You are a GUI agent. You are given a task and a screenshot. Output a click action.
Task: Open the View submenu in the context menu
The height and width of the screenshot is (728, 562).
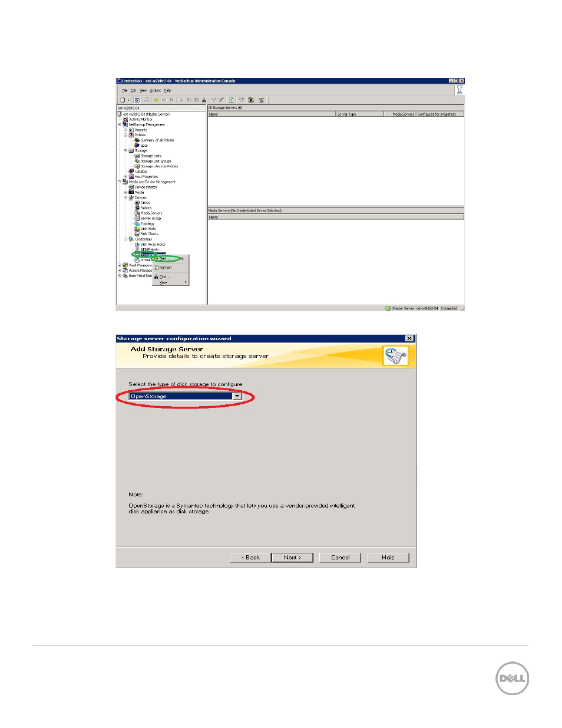(171, 283)
